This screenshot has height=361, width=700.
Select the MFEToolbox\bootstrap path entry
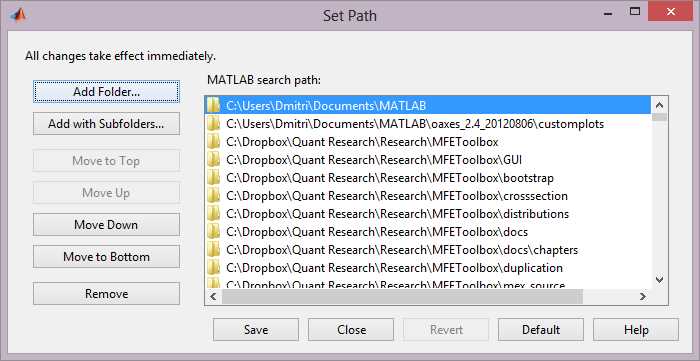point(428,178)
